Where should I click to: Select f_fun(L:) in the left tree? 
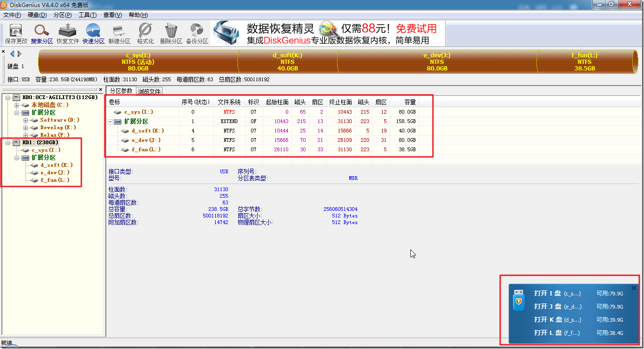pos(55,180)
